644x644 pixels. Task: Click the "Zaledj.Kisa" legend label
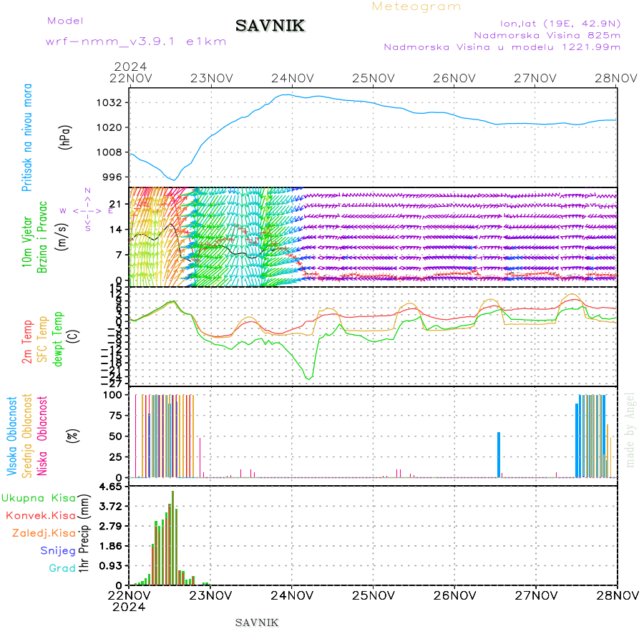44,534
